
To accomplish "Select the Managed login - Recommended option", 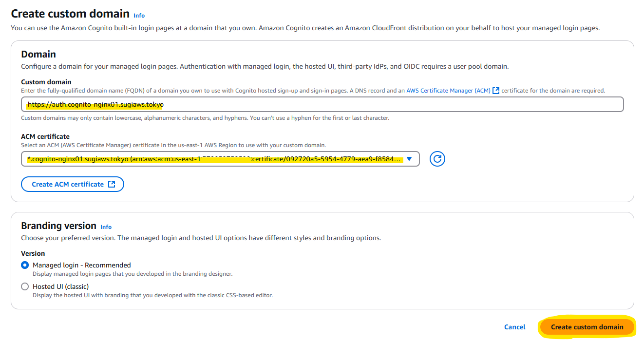I will coord(25,265).
